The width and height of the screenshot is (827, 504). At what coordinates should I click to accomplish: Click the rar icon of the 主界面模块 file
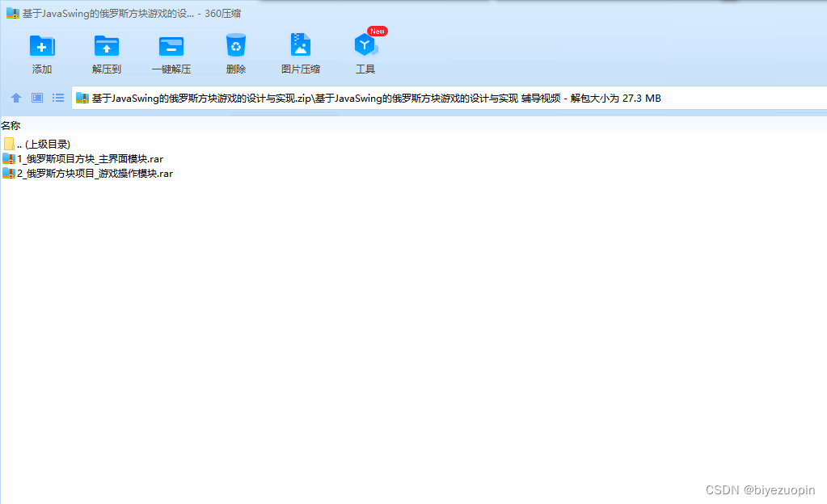click(9, 159)
